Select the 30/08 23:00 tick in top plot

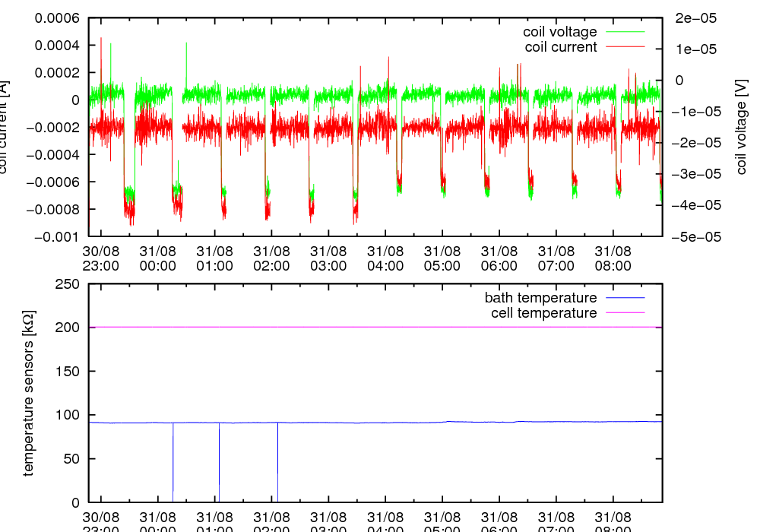click(100, 258)
